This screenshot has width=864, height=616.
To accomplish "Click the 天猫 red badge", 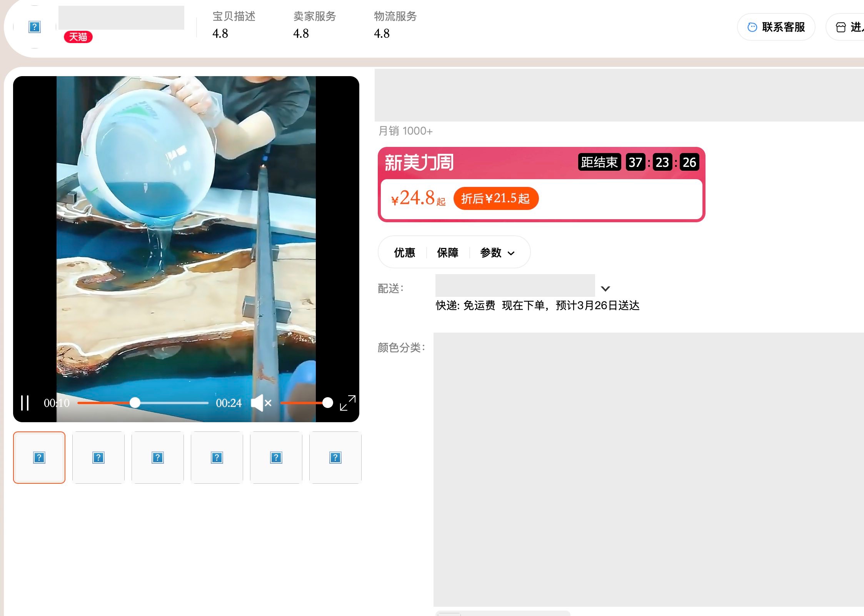I will (78, 37).
